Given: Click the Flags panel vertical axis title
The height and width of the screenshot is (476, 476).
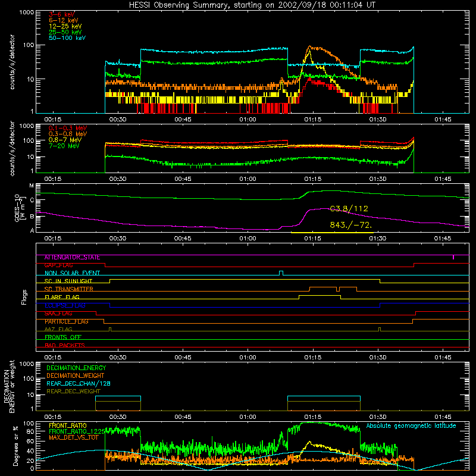Looking at the screenshot, I should [x=24, y=297].
